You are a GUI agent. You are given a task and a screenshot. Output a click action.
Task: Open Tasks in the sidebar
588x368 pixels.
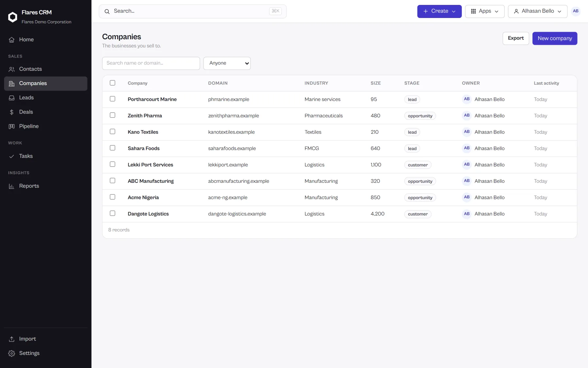pos(46,156)
